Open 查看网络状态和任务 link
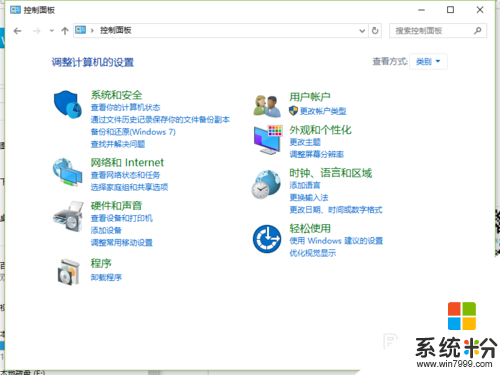 tap(125, 175)
